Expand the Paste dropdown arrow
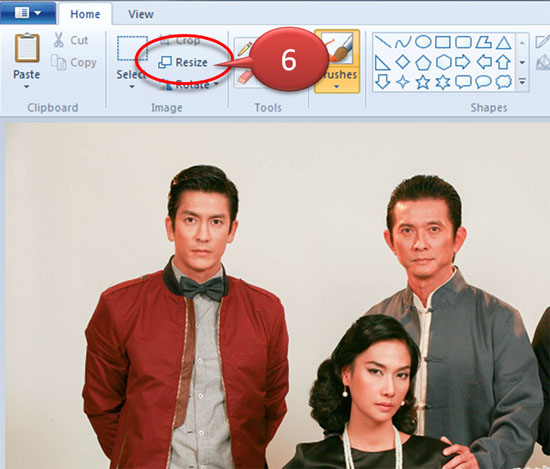 [27, 87]
